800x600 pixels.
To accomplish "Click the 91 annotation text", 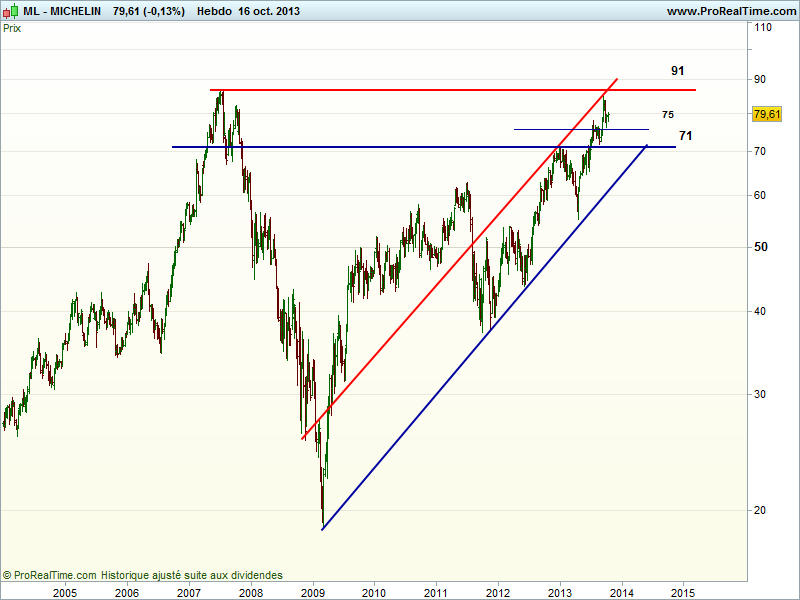I will coord(677,71).
